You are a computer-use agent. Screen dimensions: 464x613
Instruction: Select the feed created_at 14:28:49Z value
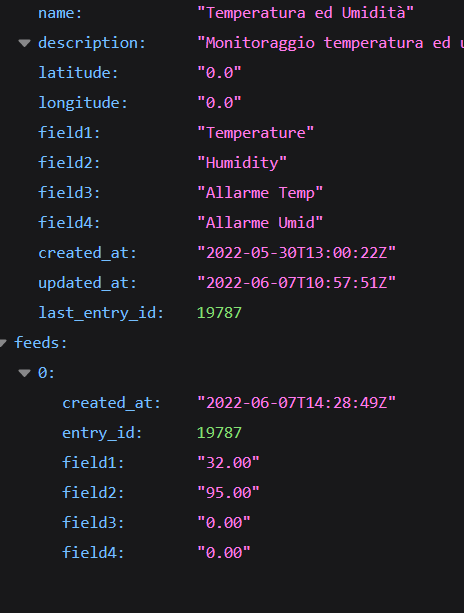(296, 403)
